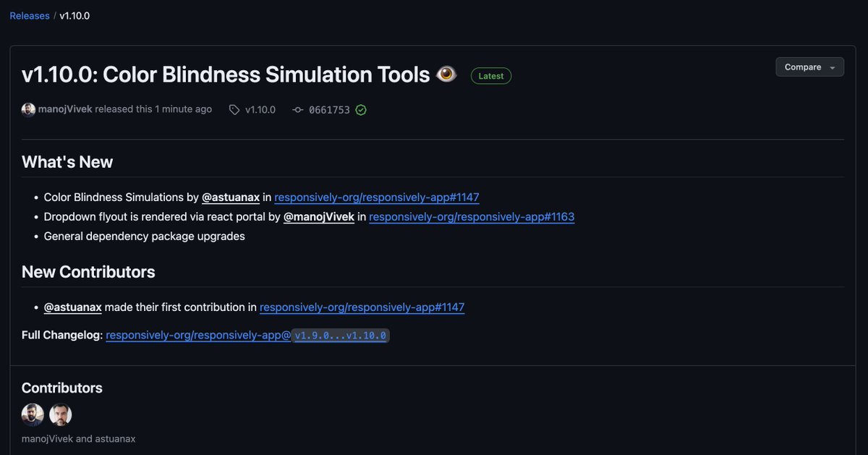Image resolution: width=868 pixels, height=455 pixels.
Task: Open pull request responsively-app#1163
Action: [x=471, y=216]
